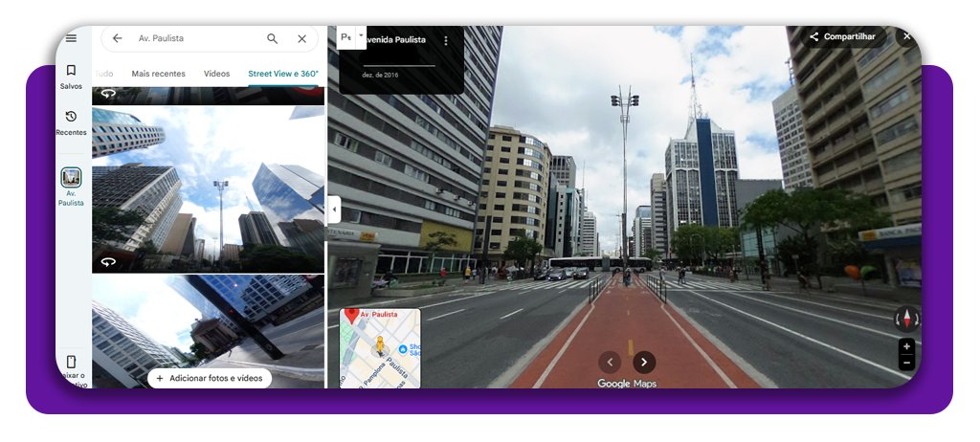Open the Salvos bookmarks
Screen dimensions: 980x442
tap(71, 77)
